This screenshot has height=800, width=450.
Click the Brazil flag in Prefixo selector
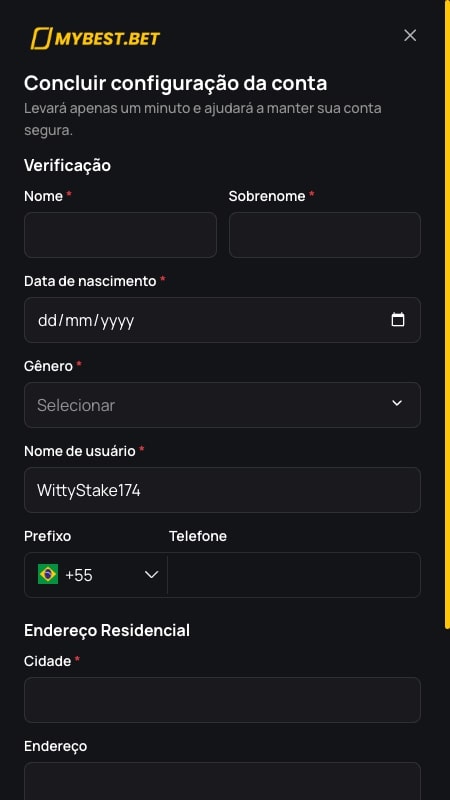tap(48, 574)
